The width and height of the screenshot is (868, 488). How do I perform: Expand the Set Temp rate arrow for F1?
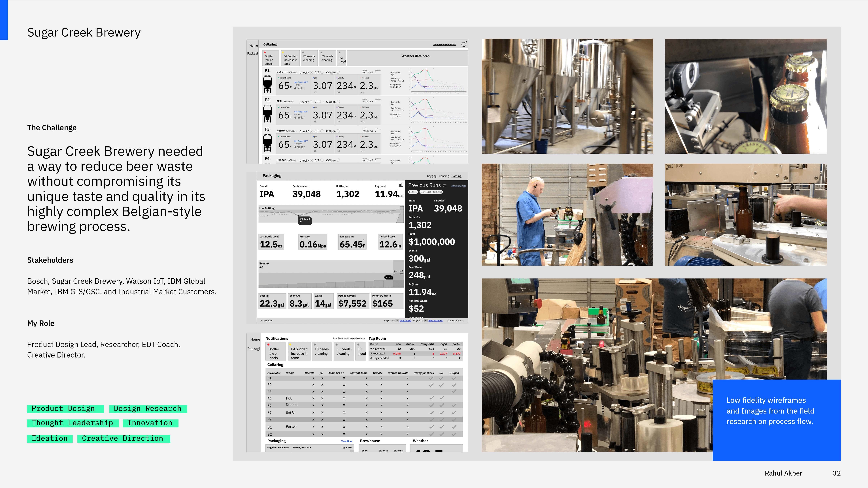click(x=295, y=85)
